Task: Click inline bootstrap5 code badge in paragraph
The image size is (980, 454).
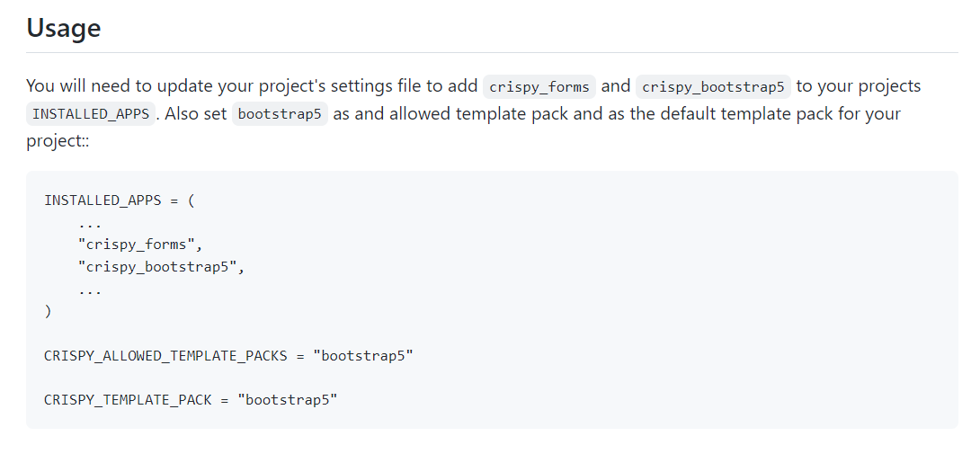Action: 280,114
